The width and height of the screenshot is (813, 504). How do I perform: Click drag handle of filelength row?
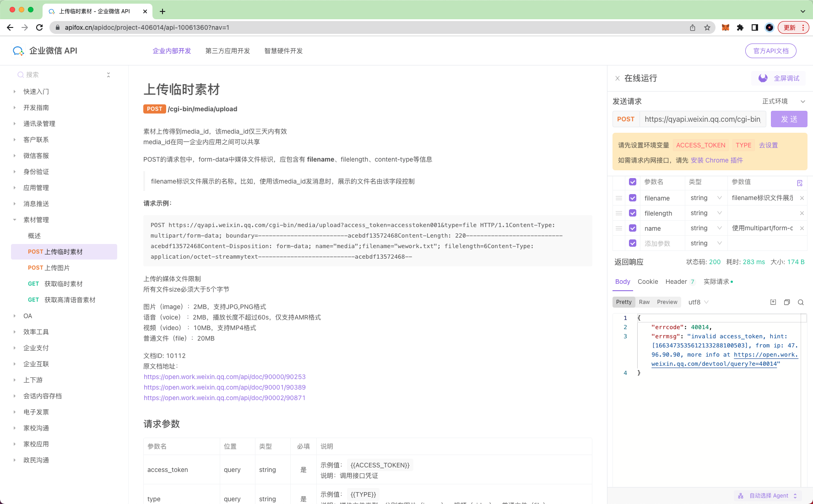pos(619,213)
